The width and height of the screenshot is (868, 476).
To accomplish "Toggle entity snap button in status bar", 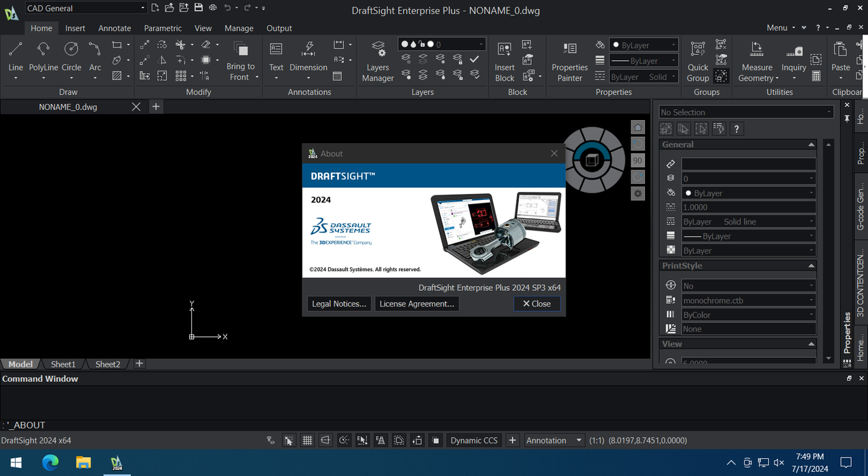I will pos(362,440).
